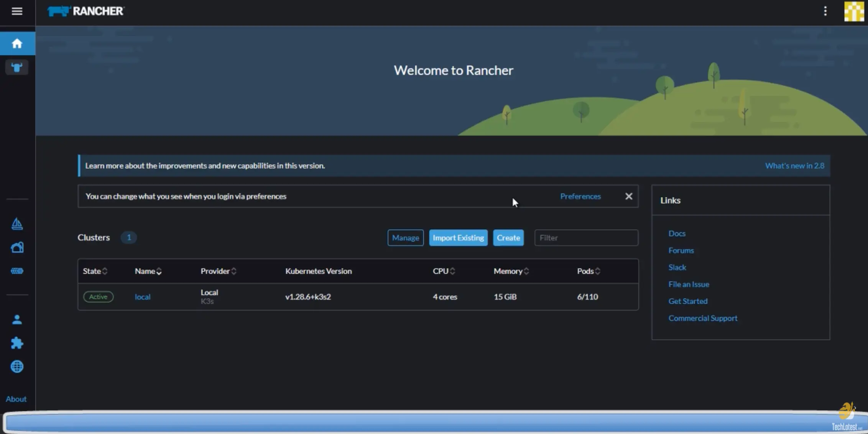Click the Import Existing button
The height and width of the screenshot is (434, 868).
tap(458, 237)
